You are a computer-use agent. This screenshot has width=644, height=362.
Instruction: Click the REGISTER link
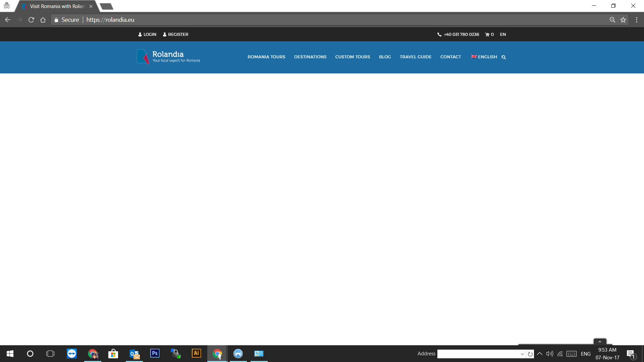(x=175, y=35)
